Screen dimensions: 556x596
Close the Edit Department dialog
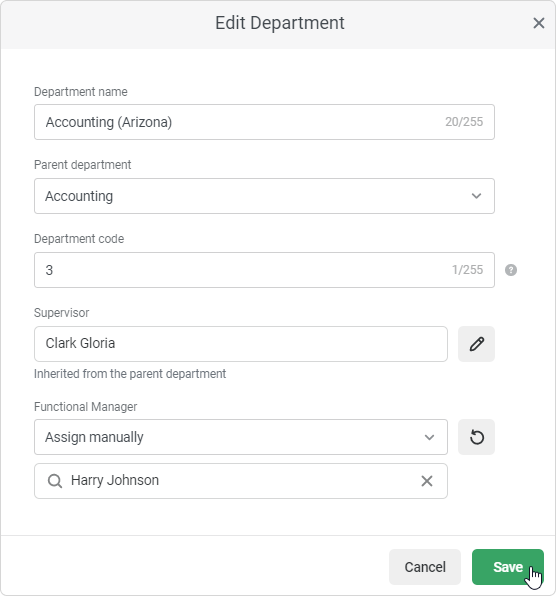point(539,23)
